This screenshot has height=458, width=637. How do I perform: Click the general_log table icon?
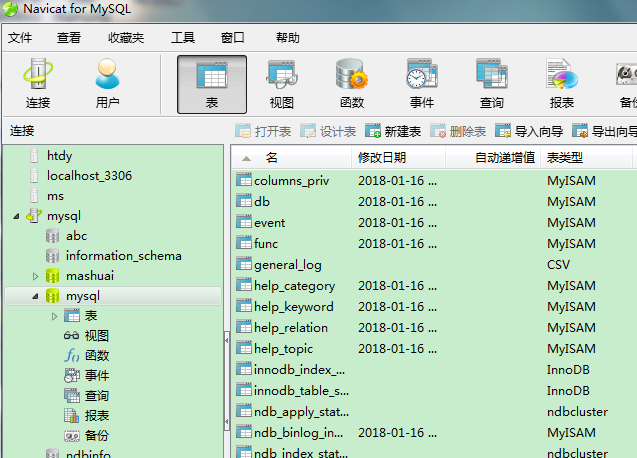(x=244, y=264)
